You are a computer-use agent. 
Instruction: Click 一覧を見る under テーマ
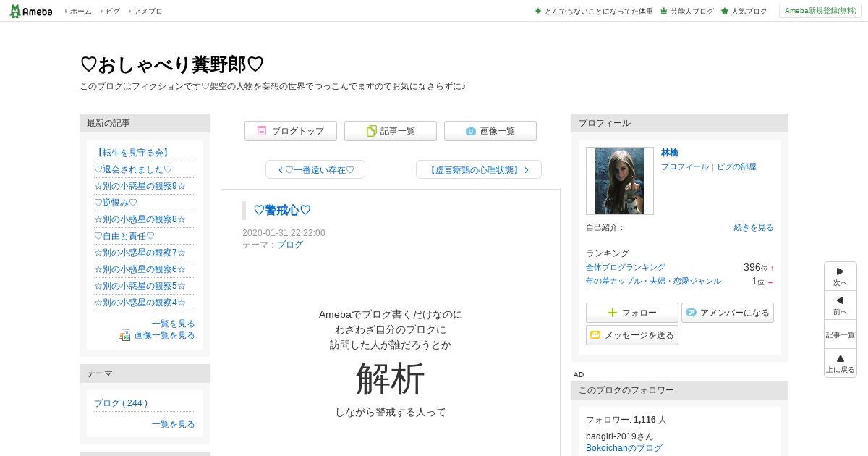tap(174, 424)
